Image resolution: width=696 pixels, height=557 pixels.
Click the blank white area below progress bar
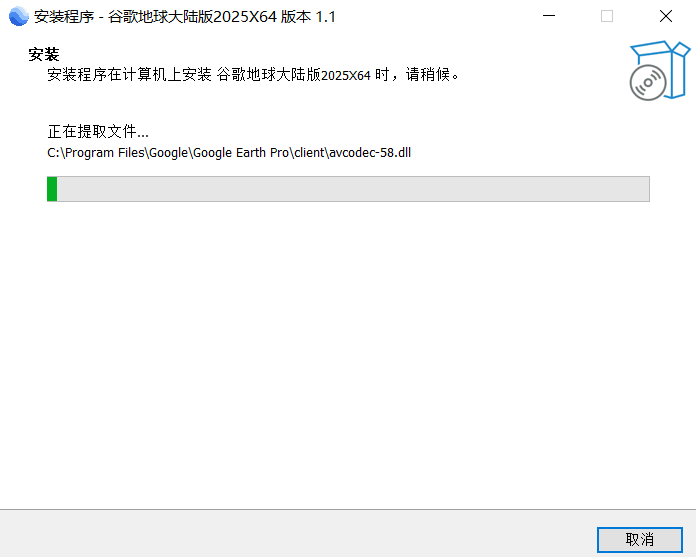(x=348, y=350)
